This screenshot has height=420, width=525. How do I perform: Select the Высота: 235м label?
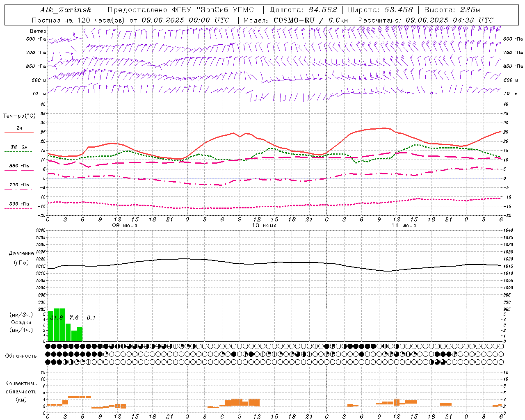(452, 10)
